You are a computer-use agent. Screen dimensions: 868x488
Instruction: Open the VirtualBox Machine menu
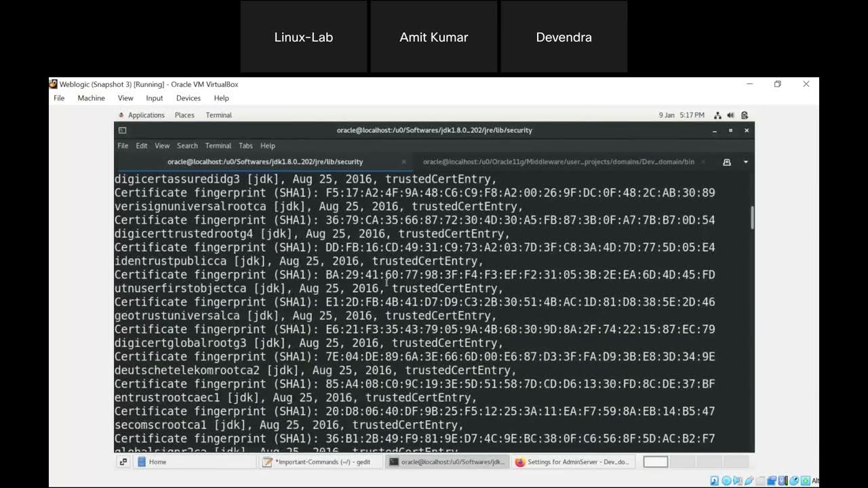click(x=91, y=98)
